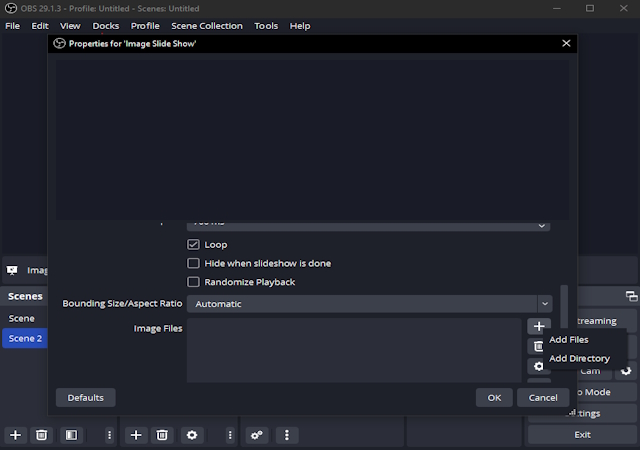This screenshot has height=450, width=640.
Task: Click the plus icon beside Image Files
Action: coord(538,326)
